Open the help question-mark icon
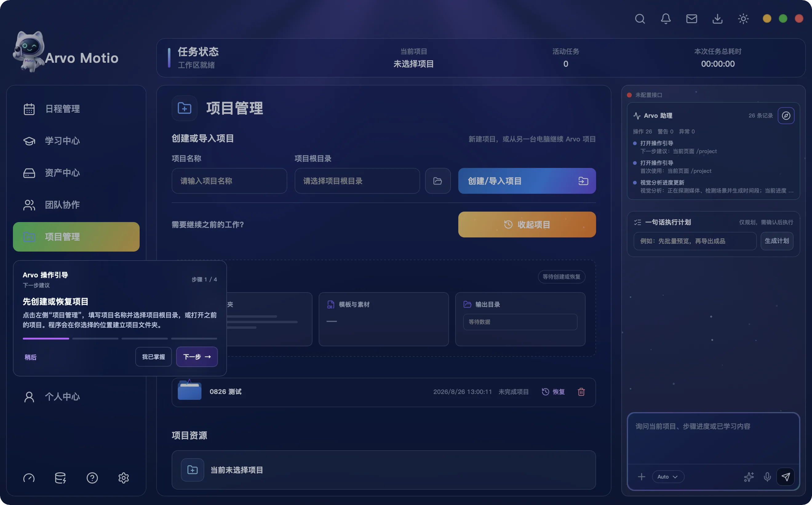This screenshot has height=505, width=812. pos(92,478)
